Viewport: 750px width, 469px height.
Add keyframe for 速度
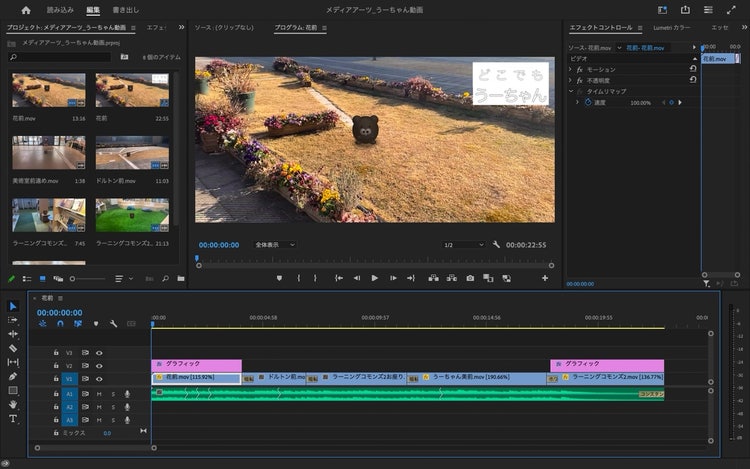672,102
